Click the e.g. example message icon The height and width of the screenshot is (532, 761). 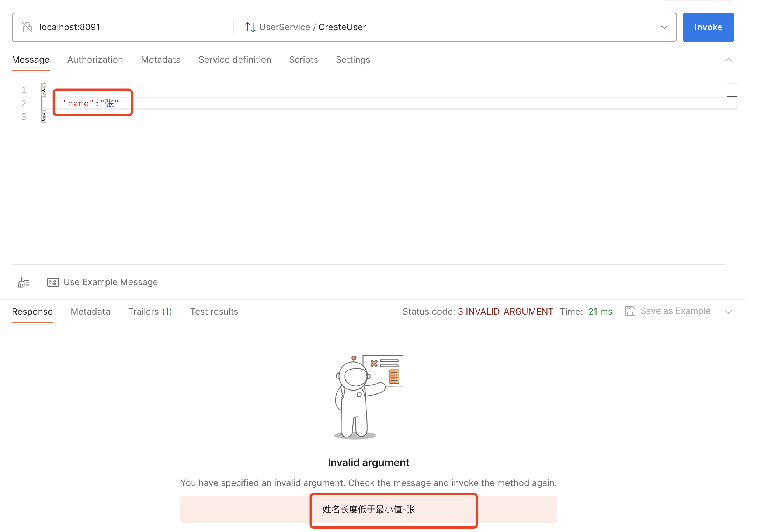pyautogui.click(x=53, y=282)
